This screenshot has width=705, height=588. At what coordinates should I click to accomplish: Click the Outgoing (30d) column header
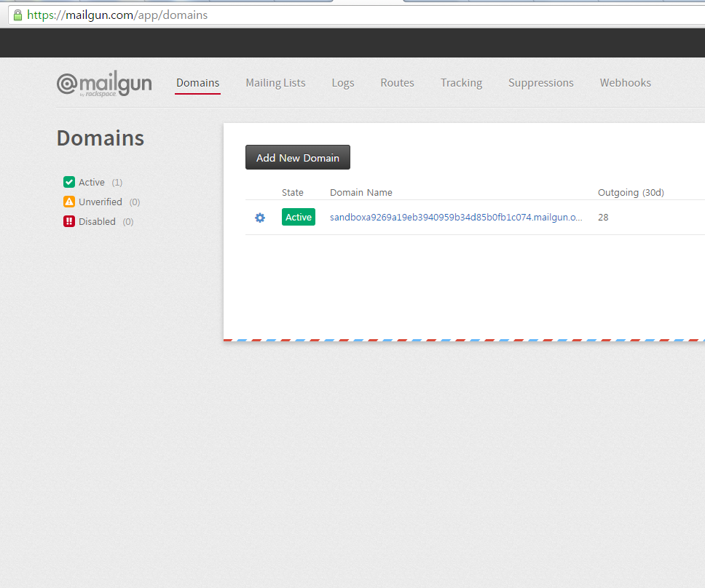pos(631,193)
